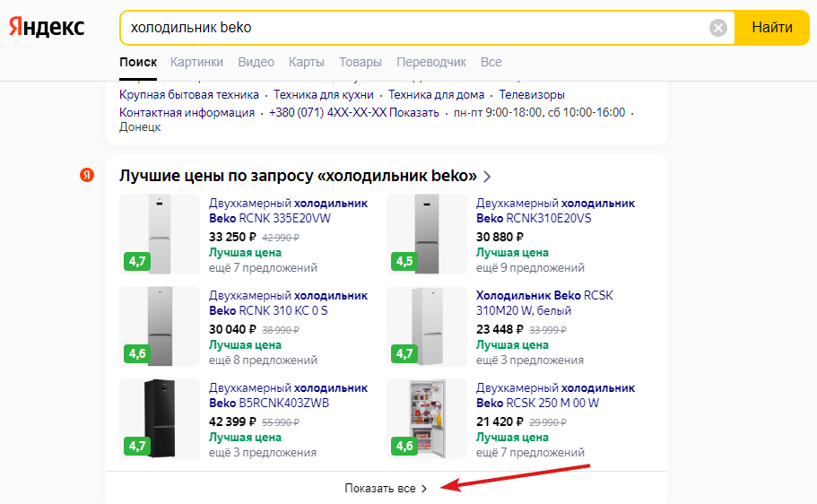This screenshot has width=817, height=504.
Task: Click the RCNK310E20VS fridge thumbnail
Action: click(x=427, y=234)
